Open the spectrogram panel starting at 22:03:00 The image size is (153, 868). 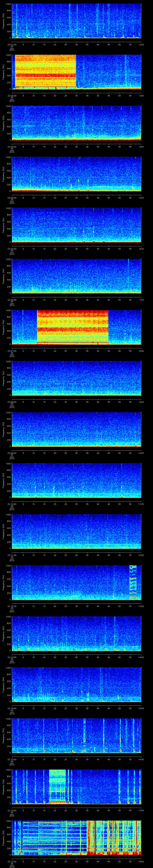click(x=77, y=123)
